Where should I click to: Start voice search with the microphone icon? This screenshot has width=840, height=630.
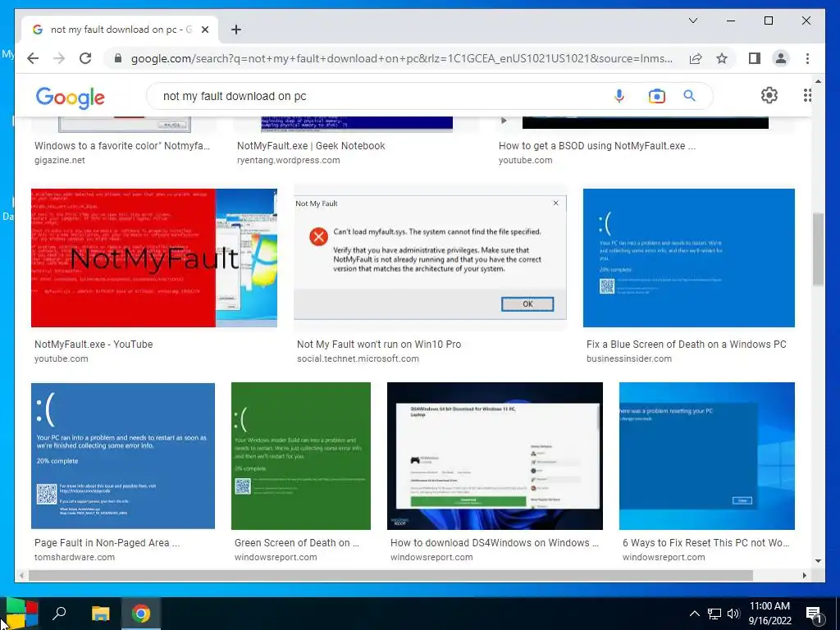point(619,96)
